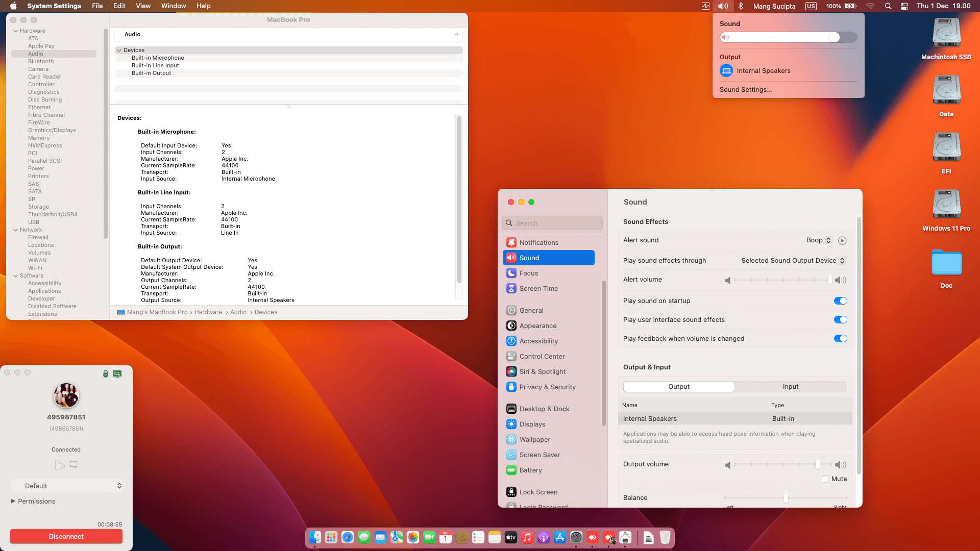Image resolution: width=980 pixels, height=551 pixels.
Task: Open the Window menu in the menu bar
Action: point(174,6)
